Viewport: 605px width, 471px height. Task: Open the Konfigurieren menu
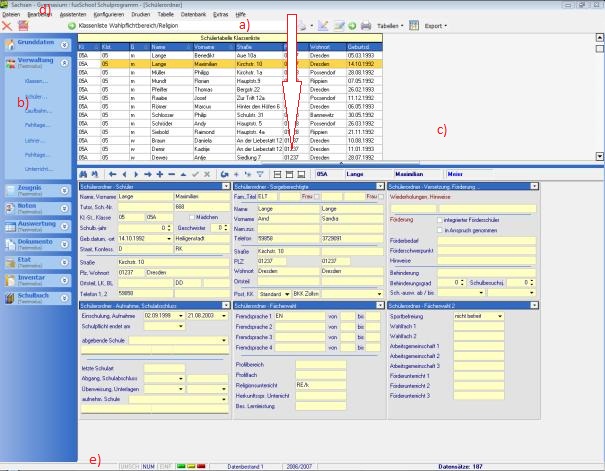point(109,14)
